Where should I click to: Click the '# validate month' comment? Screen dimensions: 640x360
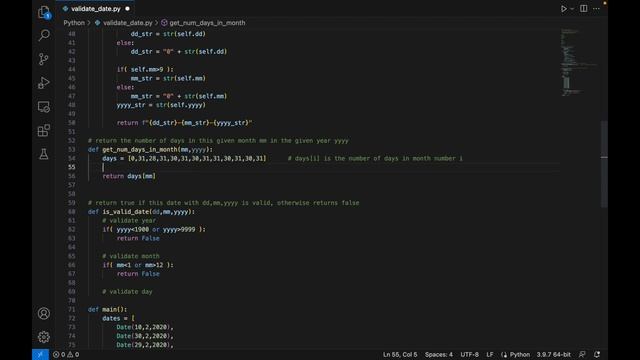pos(131,256)
